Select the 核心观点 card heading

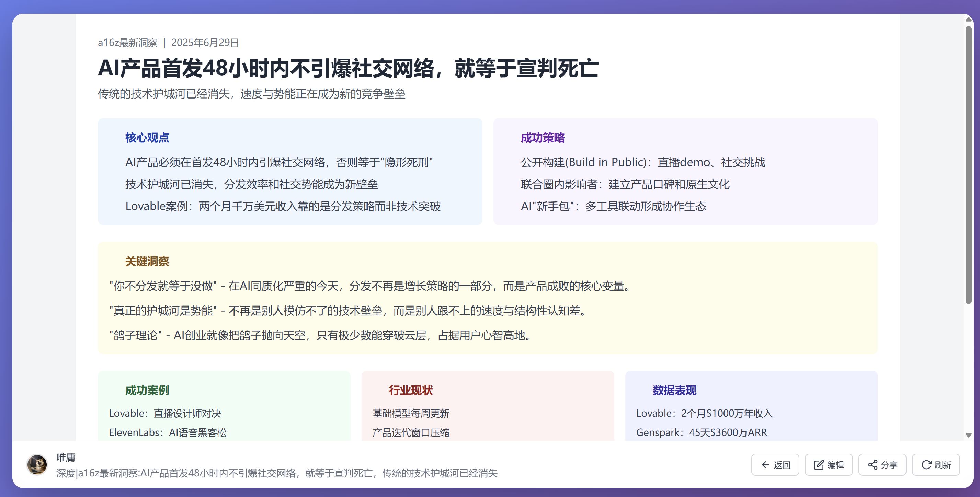click(x=147, y=138)
